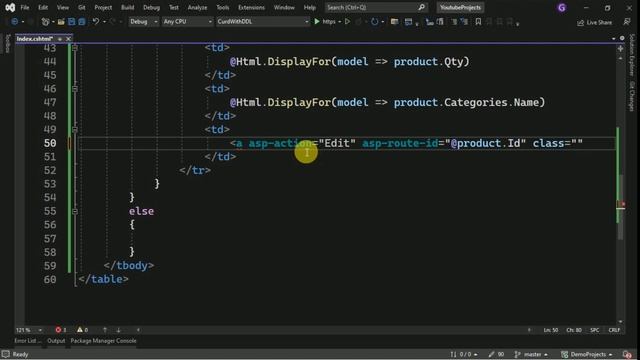Click the YoutubeProjects solution button
The height and width of the screenshot is (360, 640).
pos(460,7)
